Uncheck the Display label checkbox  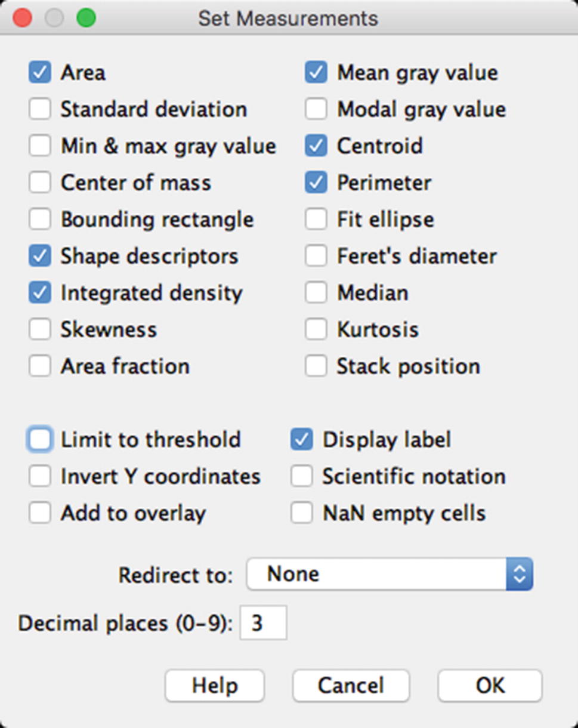302,440
